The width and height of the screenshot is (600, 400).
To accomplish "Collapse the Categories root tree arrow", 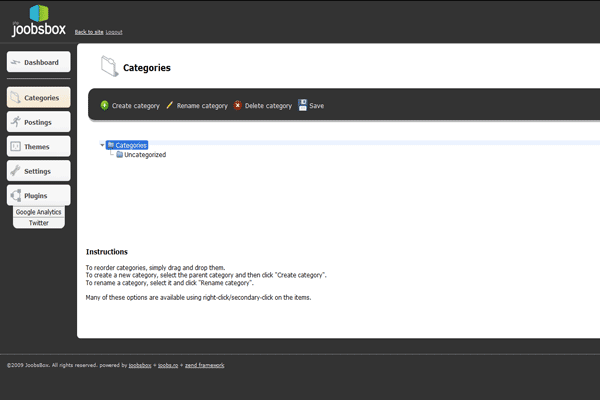I will (102, 145).
